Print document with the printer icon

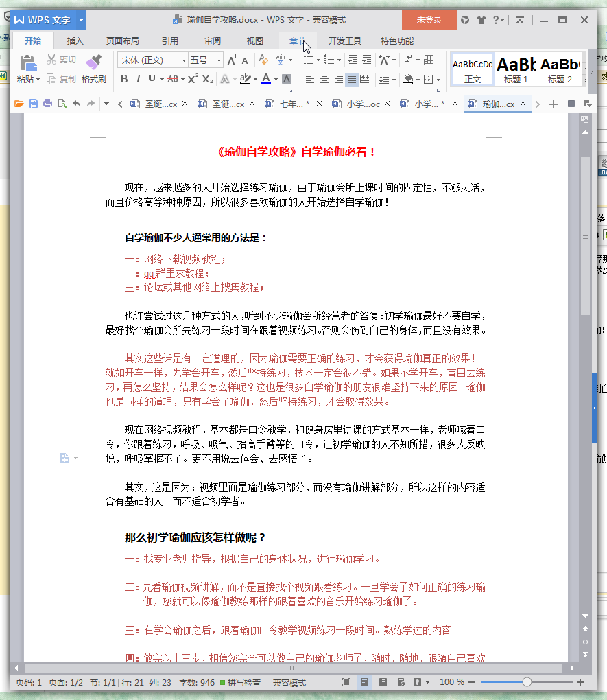[48, 104]
